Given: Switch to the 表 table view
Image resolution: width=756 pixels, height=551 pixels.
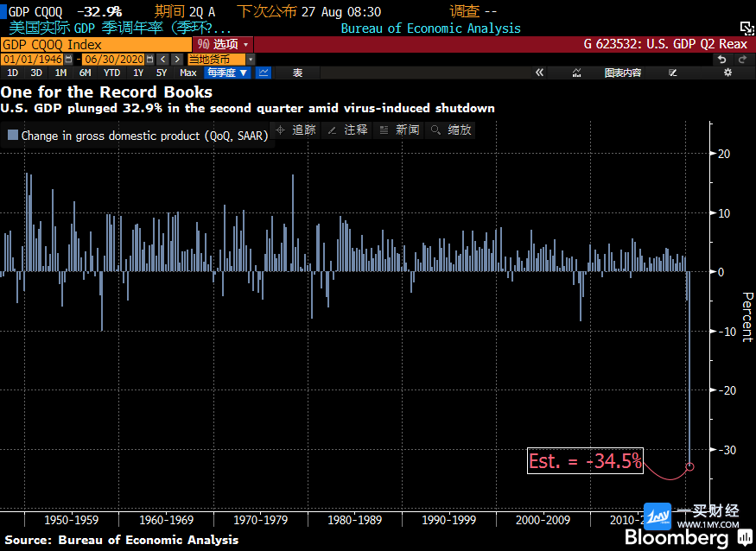Looking at the screenshot, I should click(x=297, y=73).
